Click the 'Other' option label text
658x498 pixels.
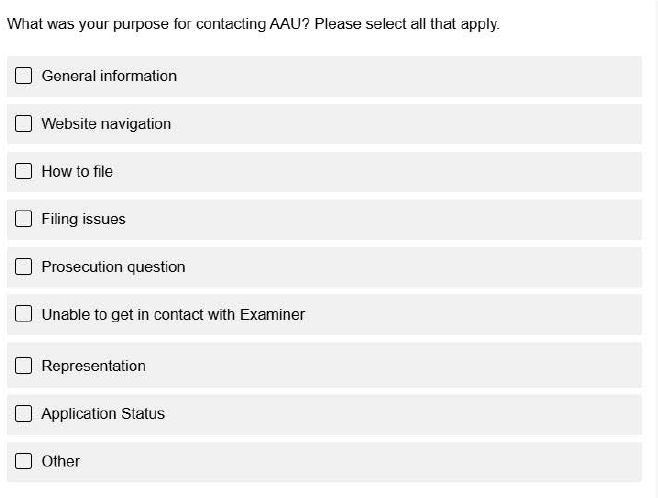tap(60, 461)
